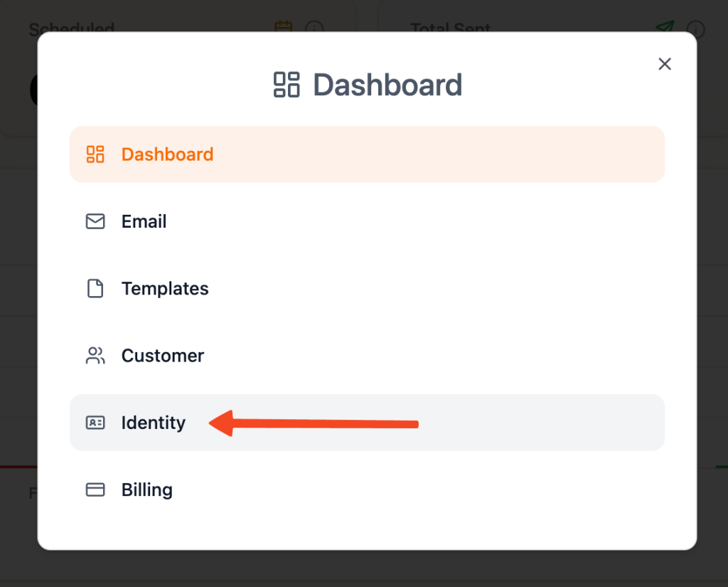Choose the Identity menu label
This screenshot has width=728, height=587.
click(154, 423)
